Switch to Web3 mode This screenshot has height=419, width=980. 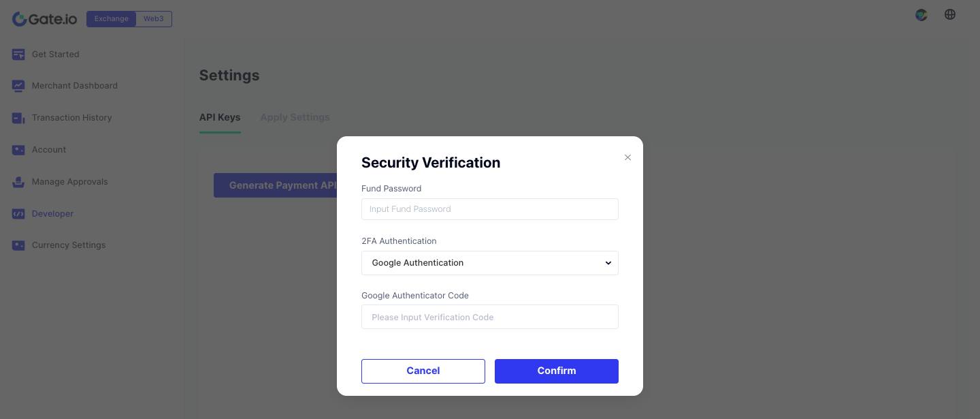pos(154,19)
